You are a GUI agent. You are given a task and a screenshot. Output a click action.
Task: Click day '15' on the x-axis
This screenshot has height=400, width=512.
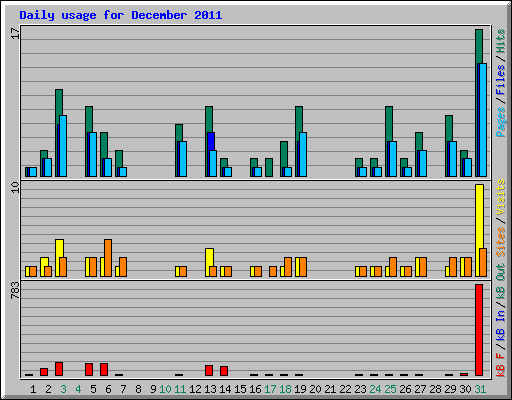(x=240, y=389)
